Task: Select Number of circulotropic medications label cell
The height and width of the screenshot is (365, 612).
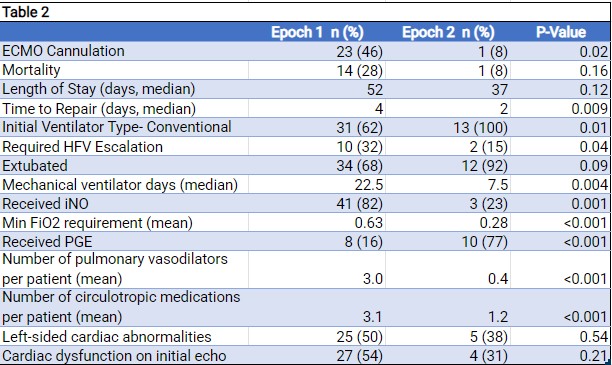Action: pos(124,308)
